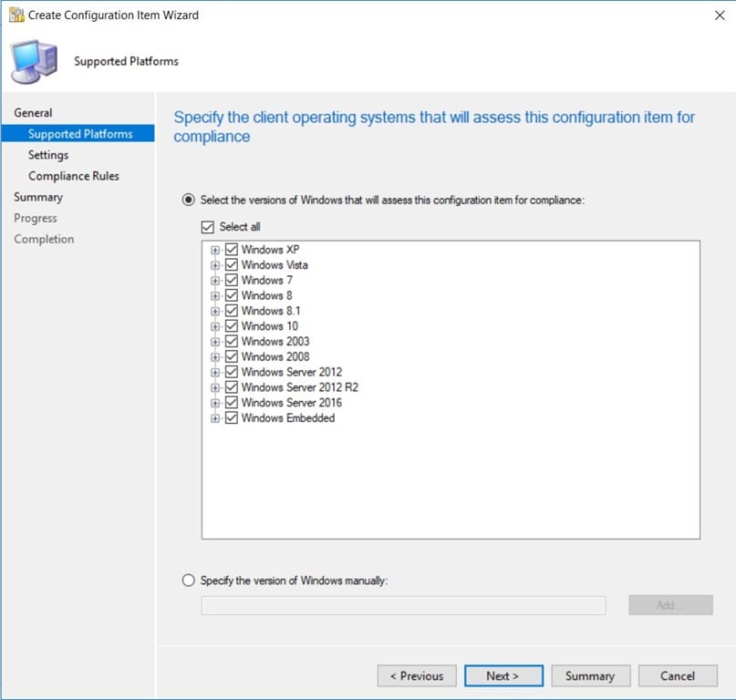The width and height of the screenshot is (736, 700).
Task: Click the disabled Add button
Action: 670,605
